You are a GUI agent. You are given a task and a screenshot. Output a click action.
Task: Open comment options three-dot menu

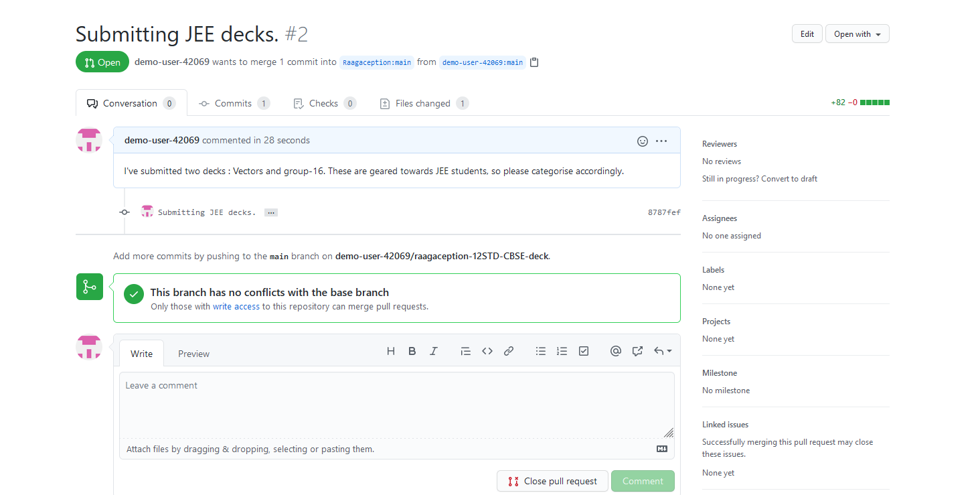click(661, 141)
